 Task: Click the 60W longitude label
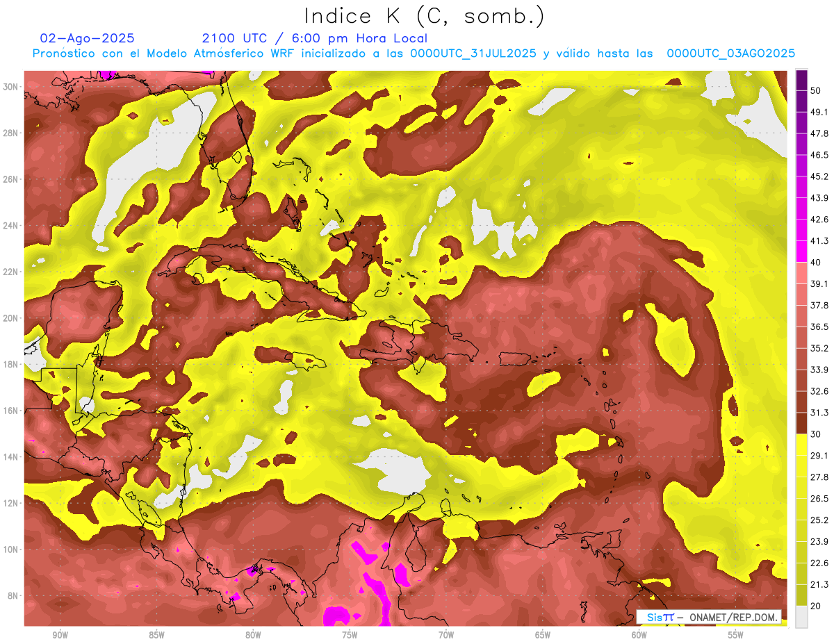(x=639, y=635)
